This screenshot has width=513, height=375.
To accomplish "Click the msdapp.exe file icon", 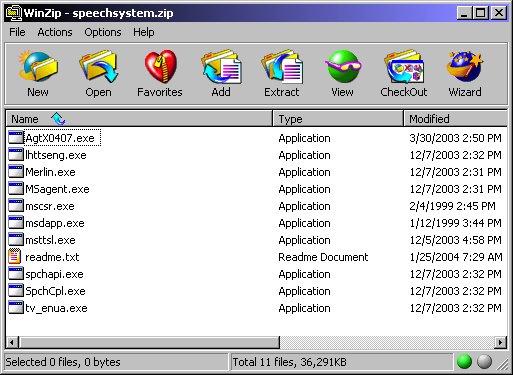I will pyautogui.click(x=16, y=223).
